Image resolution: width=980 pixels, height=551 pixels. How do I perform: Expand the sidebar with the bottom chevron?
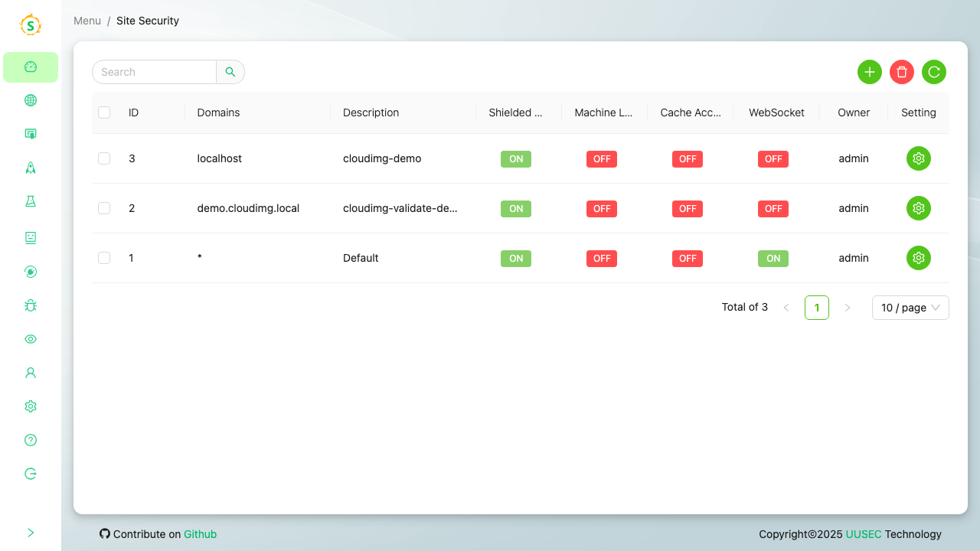pos(31,533)
